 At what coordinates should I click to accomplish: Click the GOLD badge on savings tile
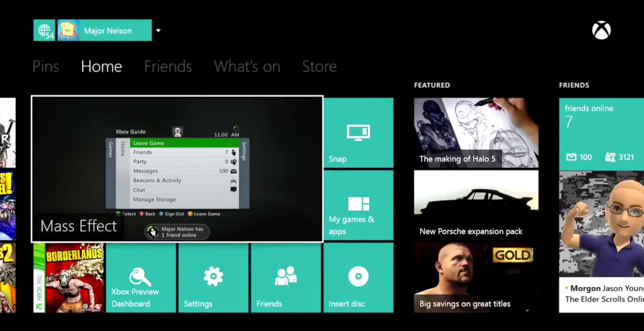[513, 255]
